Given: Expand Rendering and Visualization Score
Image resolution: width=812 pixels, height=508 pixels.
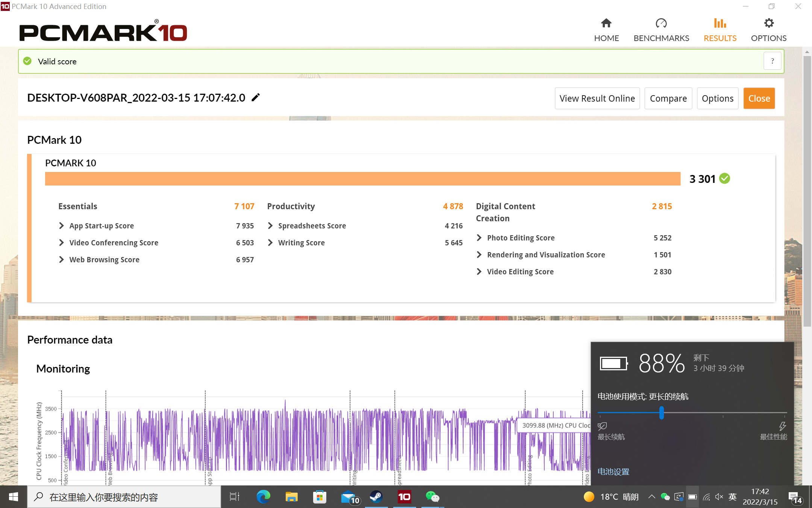Looking at the screenshot, I should [479, 254].
